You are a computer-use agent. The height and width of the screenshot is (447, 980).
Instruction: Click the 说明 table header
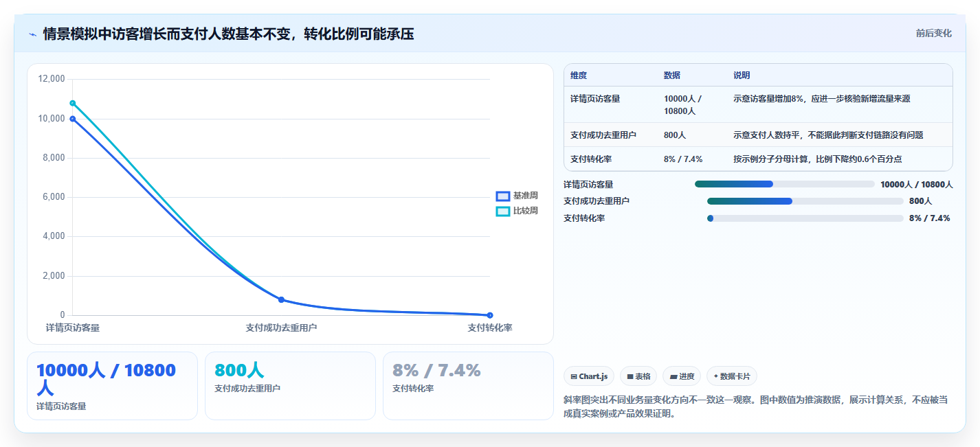[x=742, y=76]
